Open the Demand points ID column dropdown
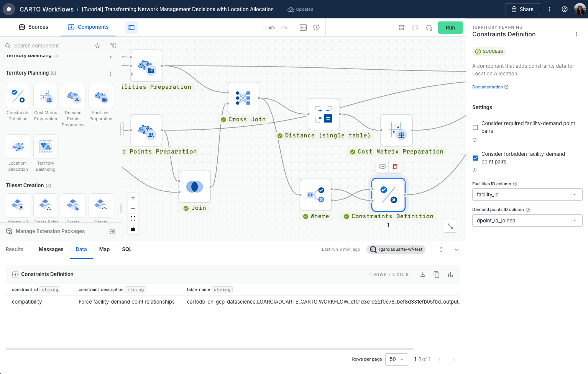Screen dimensions: 588x374 (x=527, y=220)
